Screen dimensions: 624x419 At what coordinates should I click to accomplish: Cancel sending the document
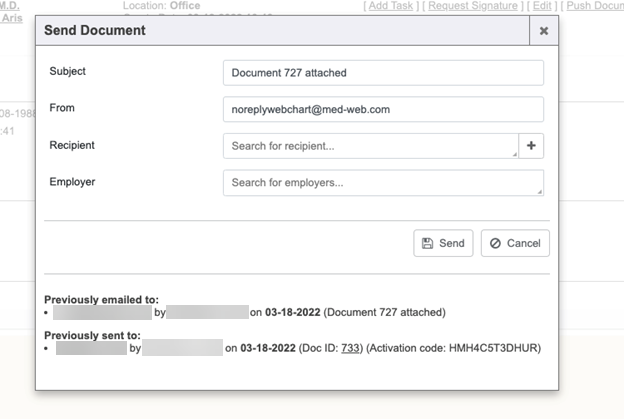click(515, 243)
